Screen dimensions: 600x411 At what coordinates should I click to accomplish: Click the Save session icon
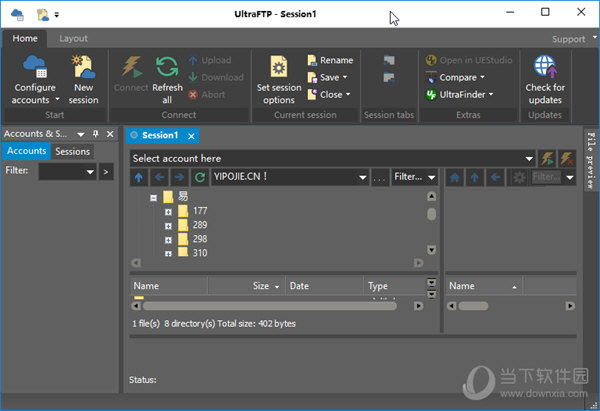(x=312, y=77)
